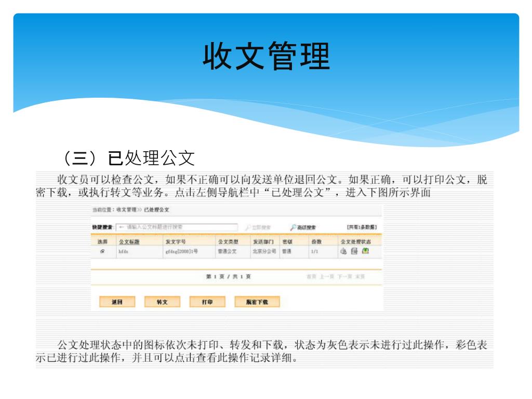Click the 第 1 页 / 共 1 页 indicator

[x=229, y=276]
